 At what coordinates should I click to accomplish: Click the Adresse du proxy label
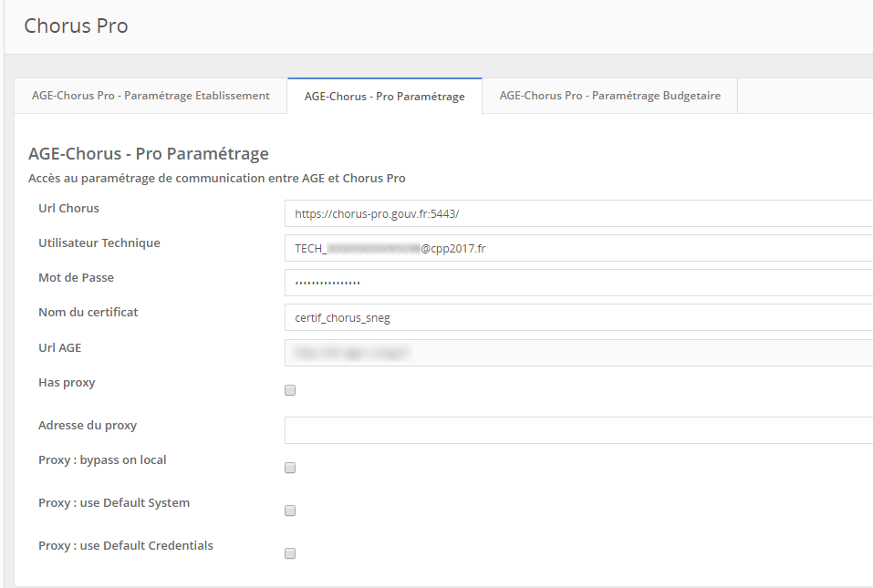tap(88, 426)
